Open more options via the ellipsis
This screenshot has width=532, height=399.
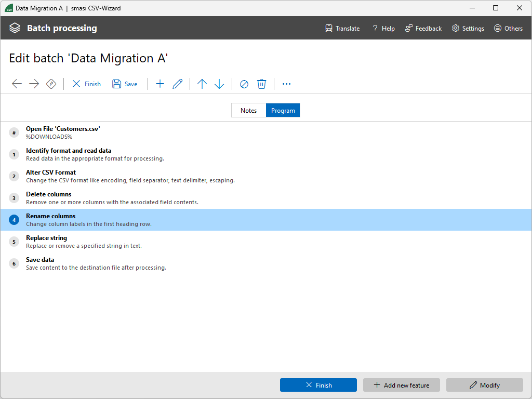point(286,84)
